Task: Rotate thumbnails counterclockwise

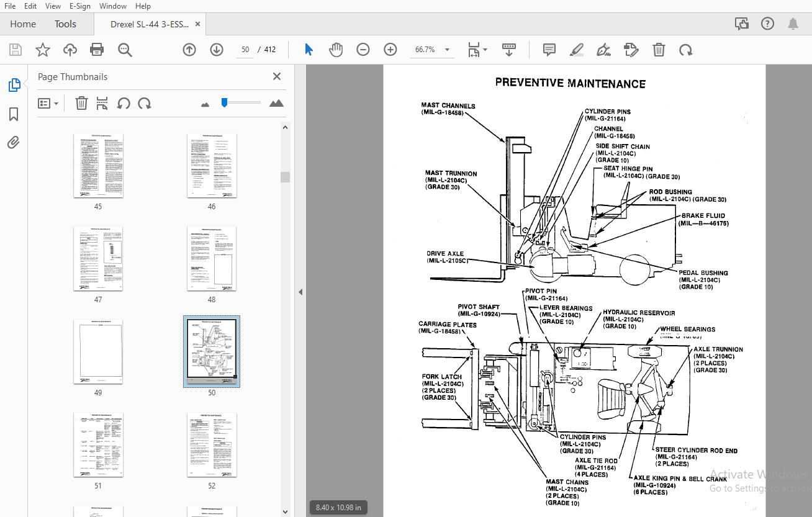Action: 124,103
